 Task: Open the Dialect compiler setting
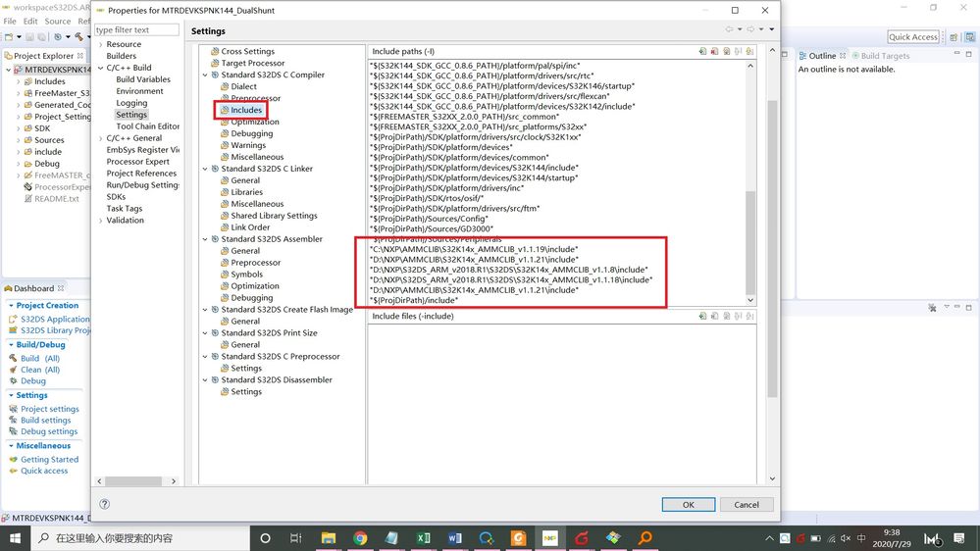click(243, 86)
